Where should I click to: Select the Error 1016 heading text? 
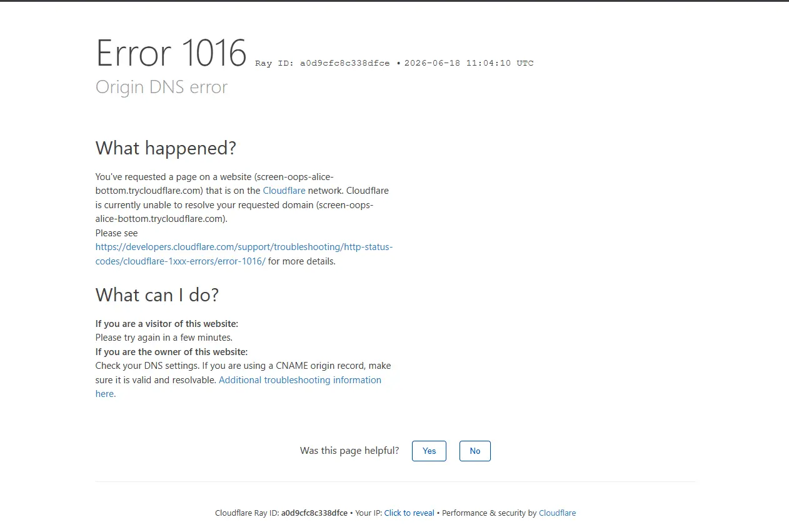pos(171,53)
